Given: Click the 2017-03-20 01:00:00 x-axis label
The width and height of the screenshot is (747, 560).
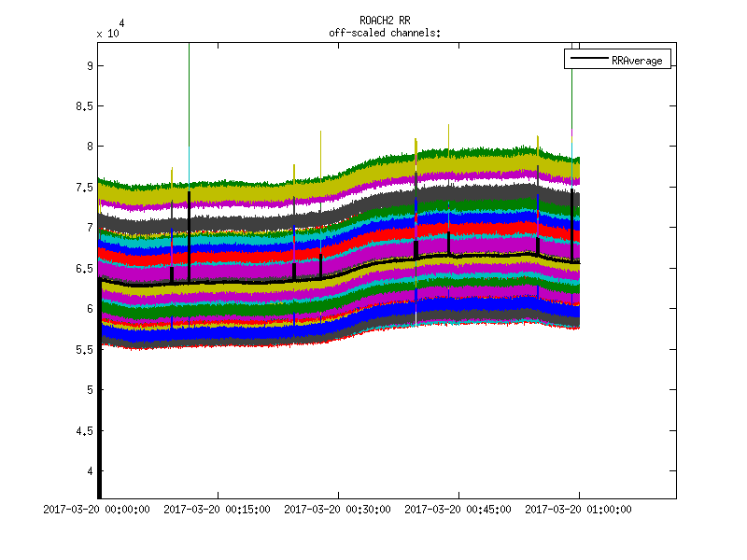Looking at the screenshot, I should [578, 510].
